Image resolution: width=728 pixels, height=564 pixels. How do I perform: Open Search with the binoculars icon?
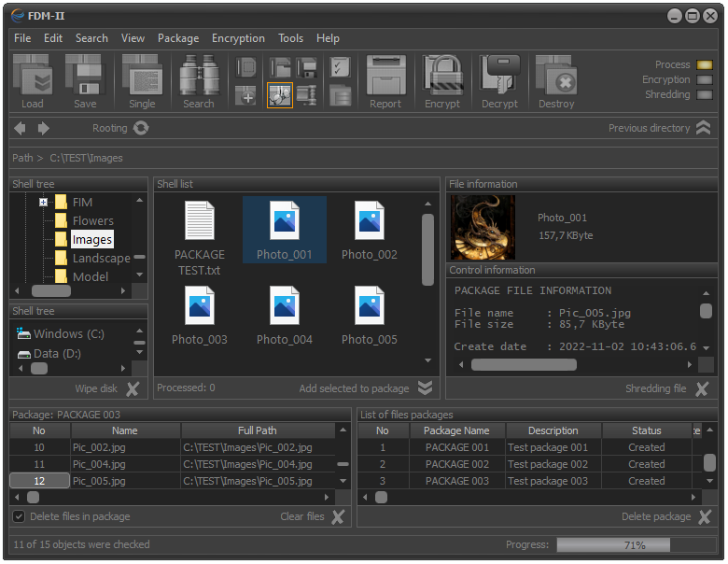coord(199,76)
